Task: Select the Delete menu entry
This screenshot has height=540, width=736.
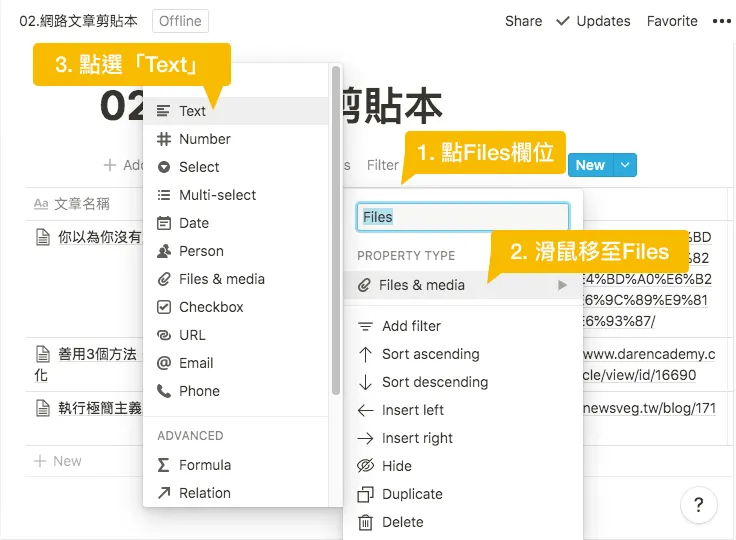Action: 463,522
